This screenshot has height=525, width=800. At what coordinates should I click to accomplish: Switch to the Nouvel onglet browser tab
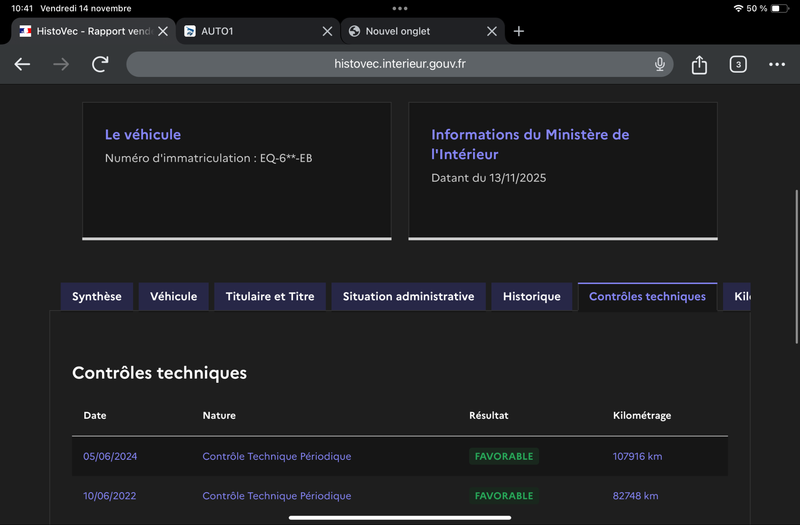[410, 31]
